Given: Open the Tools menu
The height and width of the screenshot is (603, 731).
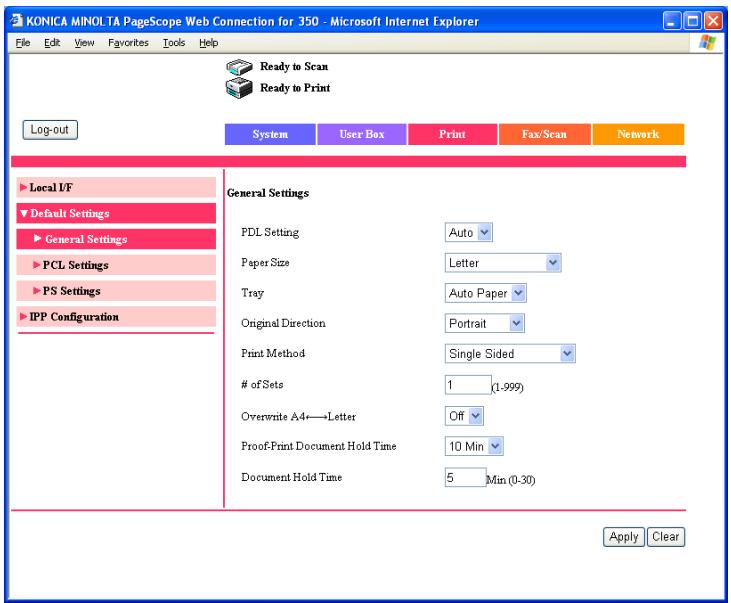Looking at the screenshot, I should [x=174, y=43].
